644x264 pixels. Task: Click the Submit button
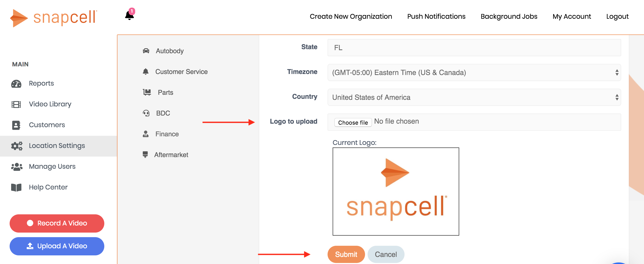point(346,254)
